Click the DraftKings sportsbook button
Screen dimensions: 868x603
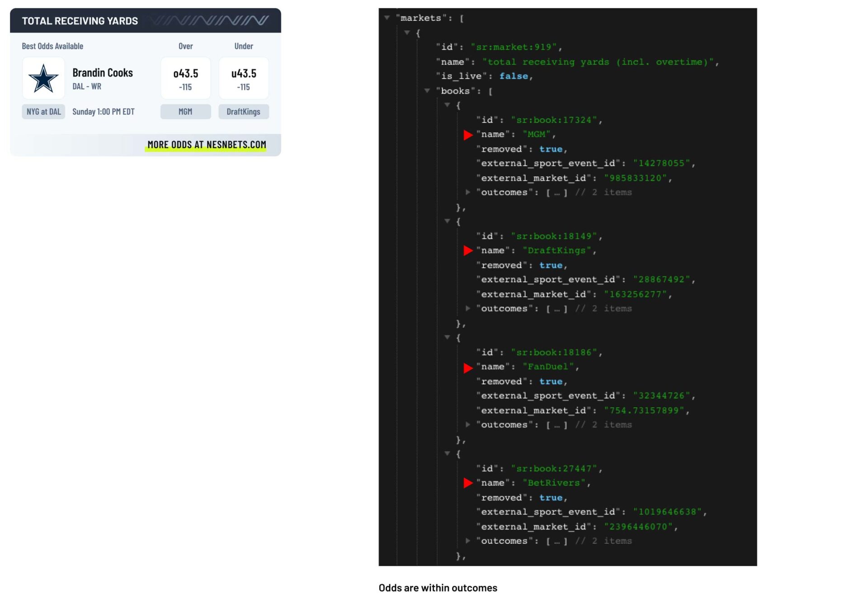(244, 112)
